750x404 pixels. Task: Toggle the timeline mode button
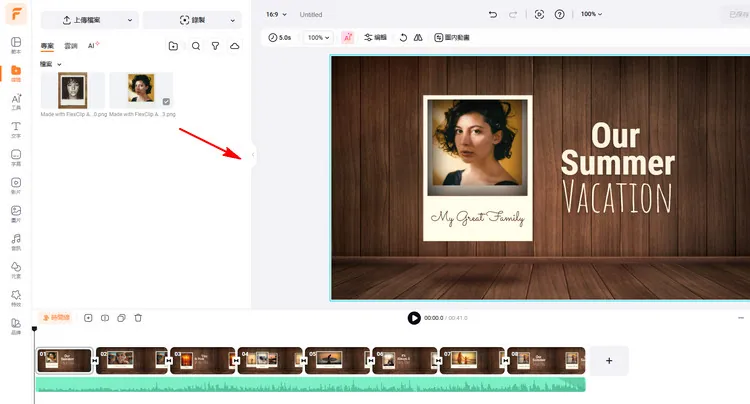(x=54, y=318)
